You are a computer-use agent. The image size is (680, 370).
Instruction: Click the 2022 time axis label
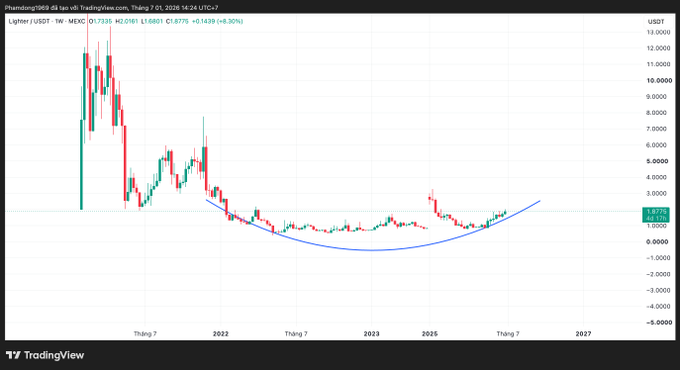221,334
